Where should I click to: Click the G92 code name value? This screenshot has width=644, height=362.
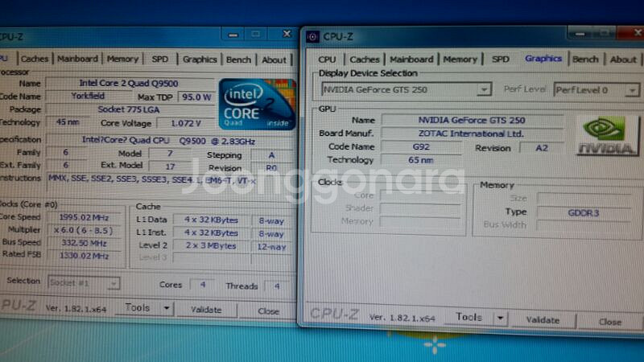[x=421, y=147]
